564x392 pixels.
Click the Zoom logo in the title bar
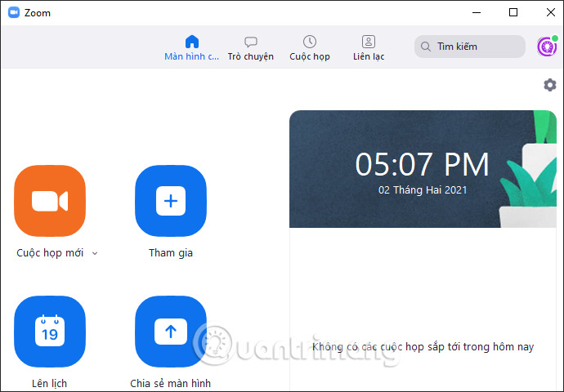[x=14, y=12]
